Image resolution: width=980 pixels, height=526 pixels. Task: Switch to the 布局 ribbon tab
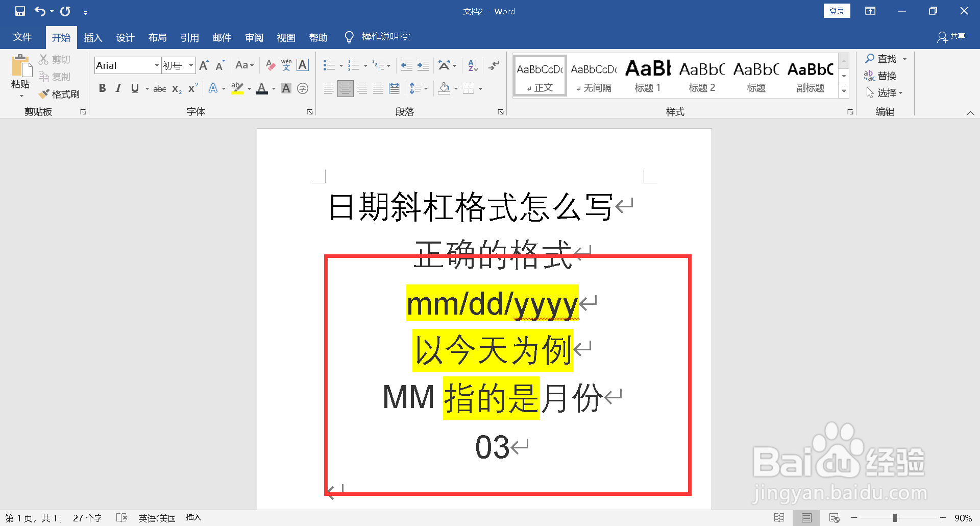(157, 37)
